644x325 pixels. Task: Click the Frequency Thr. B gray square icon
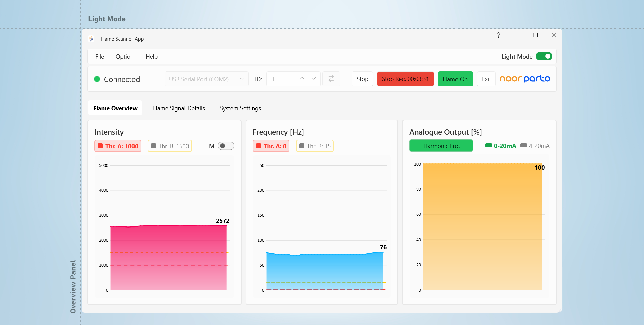point(302,146)
